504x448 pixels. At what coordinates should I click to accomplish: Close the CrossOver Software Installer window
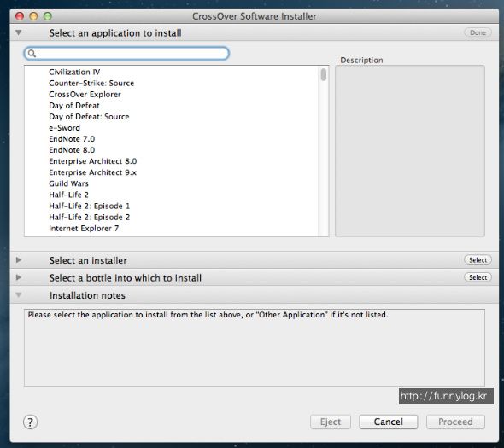(x=20, y=16)
